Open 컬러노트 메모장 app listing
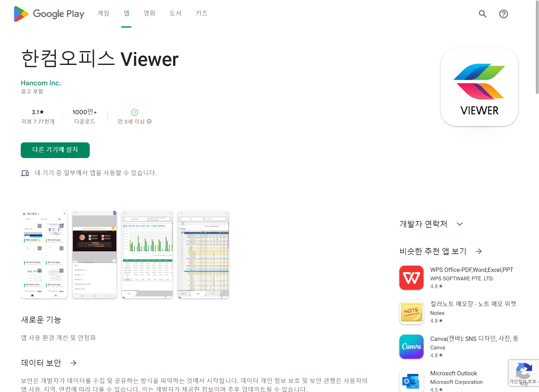Screen dimensions: 539x392 pyautogui.click(x=473, y=304)
